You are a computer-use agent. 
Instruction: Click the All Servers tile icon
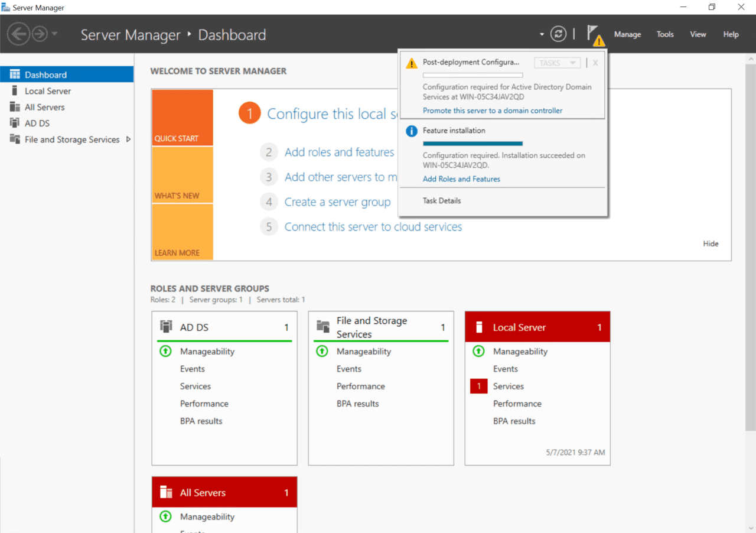coord(166,493)
